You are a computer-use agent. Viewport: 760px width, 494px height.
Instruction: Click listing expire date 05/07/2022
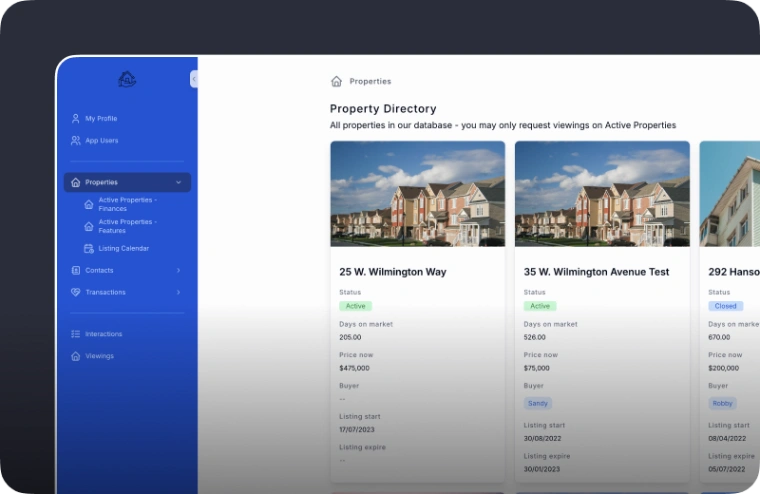click(727, 469)
